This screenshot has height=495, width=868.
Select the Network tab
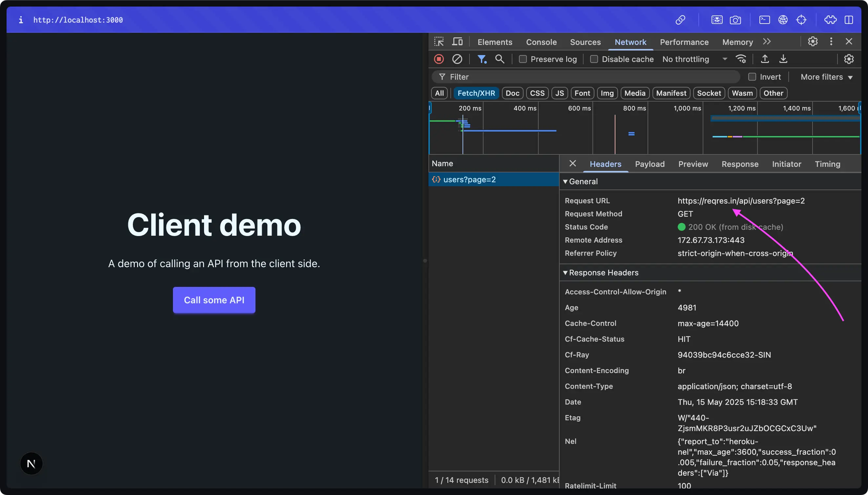(x=630, y=42)
